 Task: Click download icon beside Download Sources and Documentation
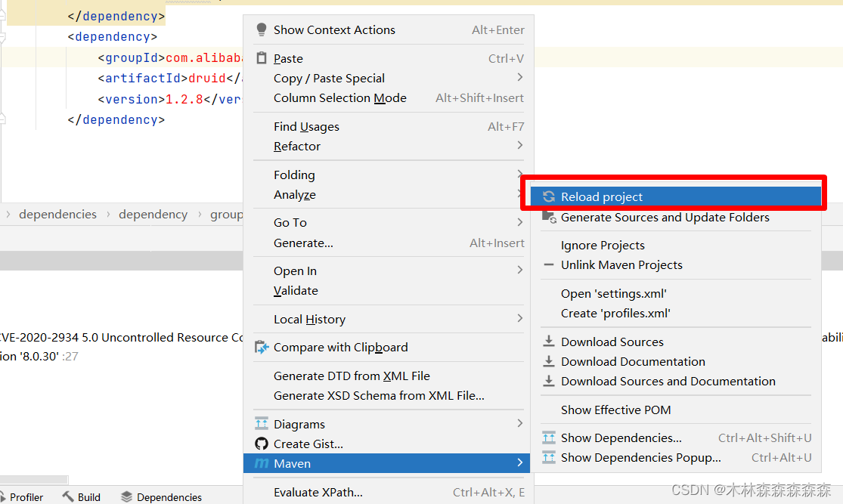(548, 381)
